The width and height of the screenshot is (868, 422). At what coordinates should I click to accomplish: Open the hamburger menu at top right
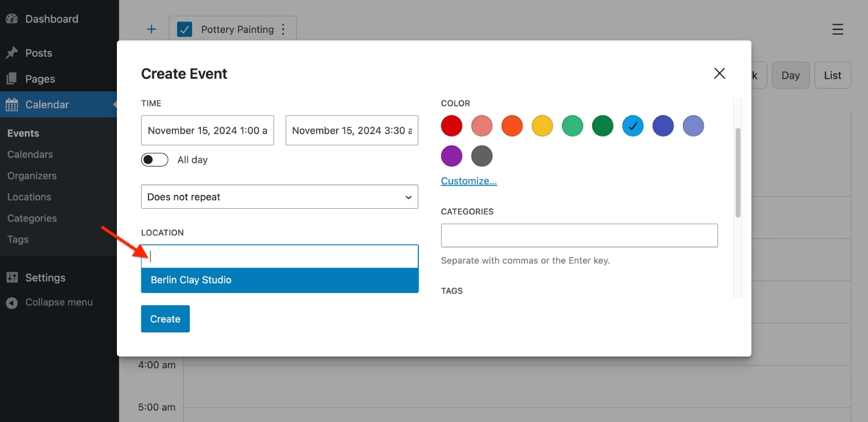point(837,29)
